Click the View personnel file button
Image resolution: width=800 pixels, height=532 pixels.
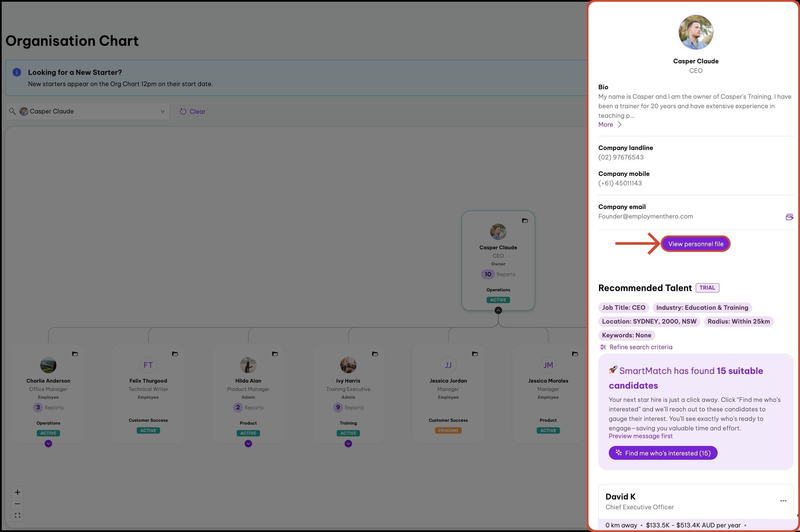click(x=695, y=244)
